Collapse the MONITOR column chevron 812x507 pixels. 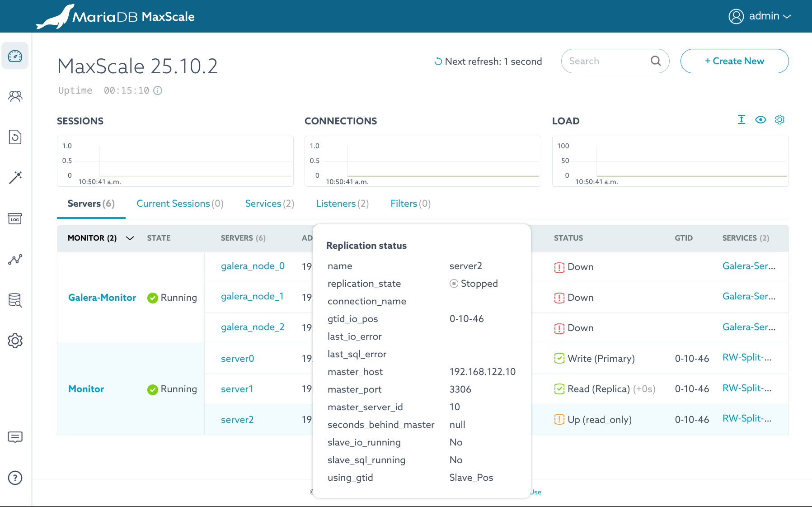coord(130,238)
